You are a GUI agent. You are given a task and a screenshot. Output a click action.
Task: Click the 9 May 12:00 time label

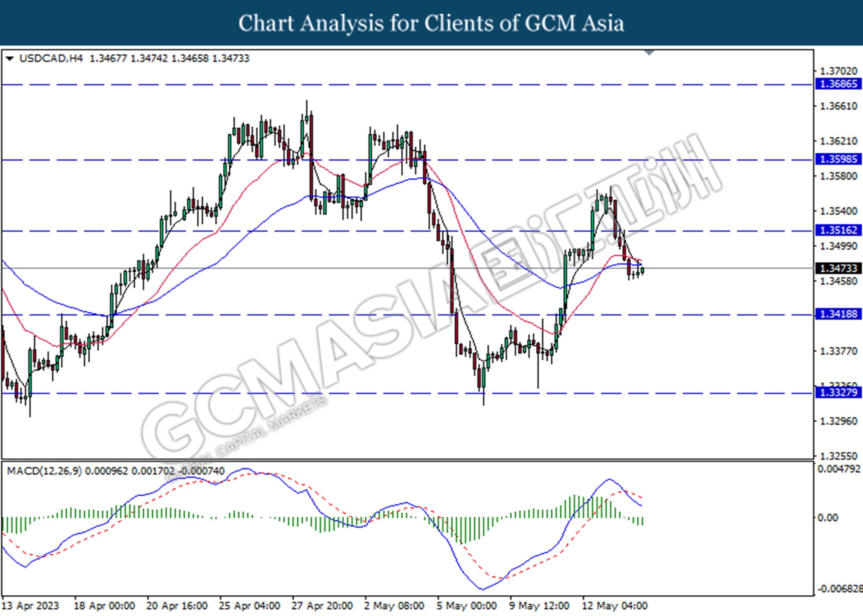coord(539,606)
